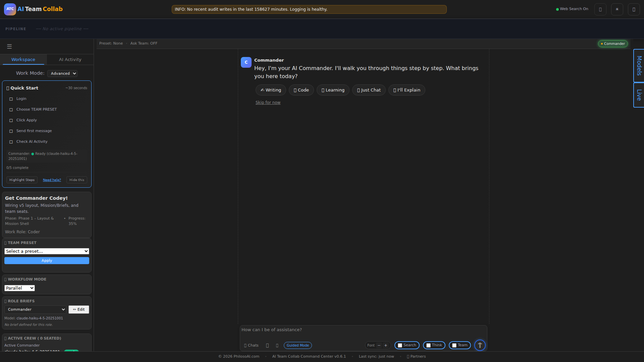Image resolution: width=644 pixels, height=362 pixels.
Task: Toggle Guided Mode pill
Action: 298,345
